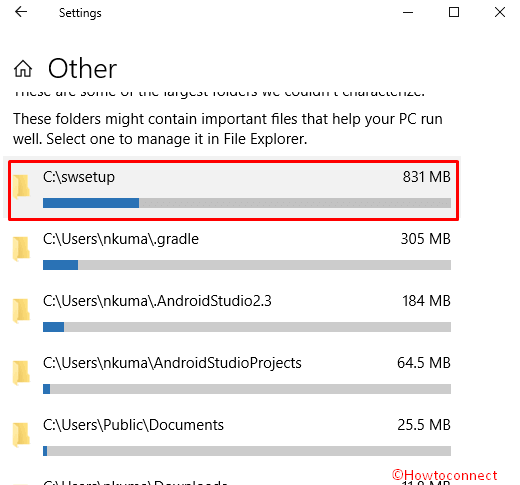Go back using the arrow icon
Viewport: 520px width, 485px height.
pos(21,12)
